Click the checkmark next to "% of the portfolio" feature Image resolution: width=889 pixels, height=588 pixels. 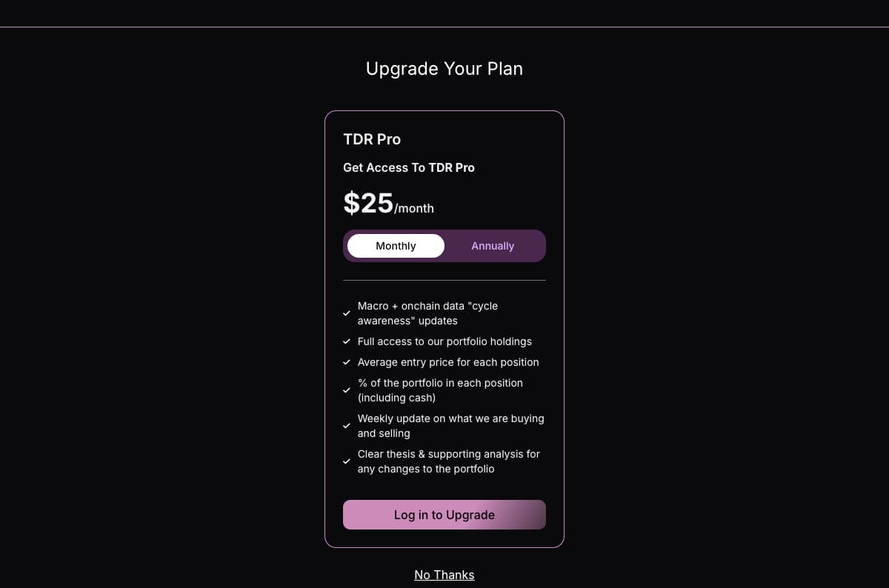click(347, 390)
